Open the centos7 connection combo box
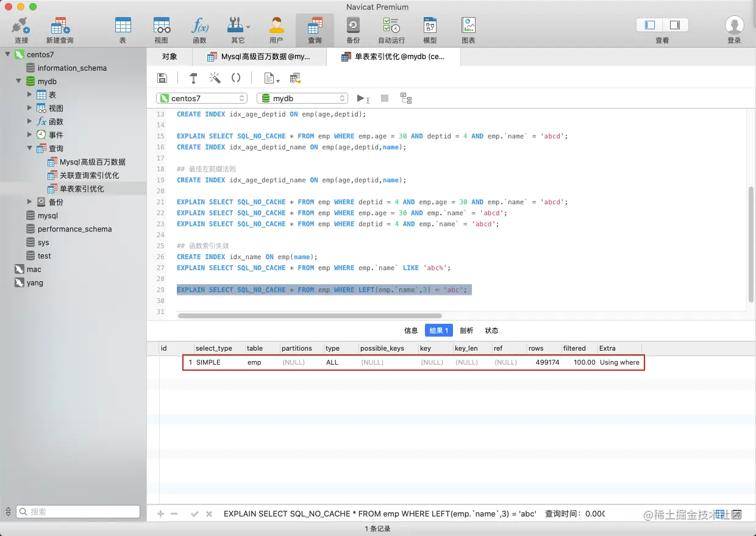The width and height of the screenshot is (756, 536). pyautogui.click(x=202, y=98)
